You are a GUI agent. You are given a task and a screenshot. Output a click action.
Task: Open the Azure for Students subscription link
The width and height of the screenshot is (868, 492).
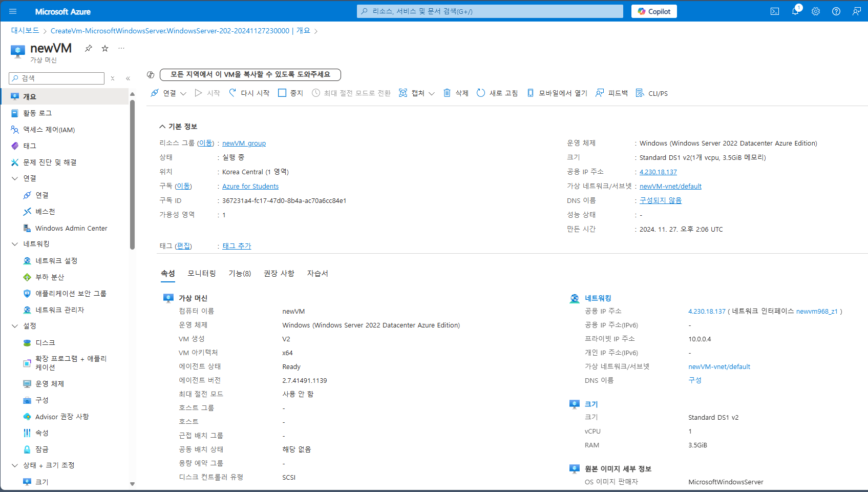coord(250,186)
